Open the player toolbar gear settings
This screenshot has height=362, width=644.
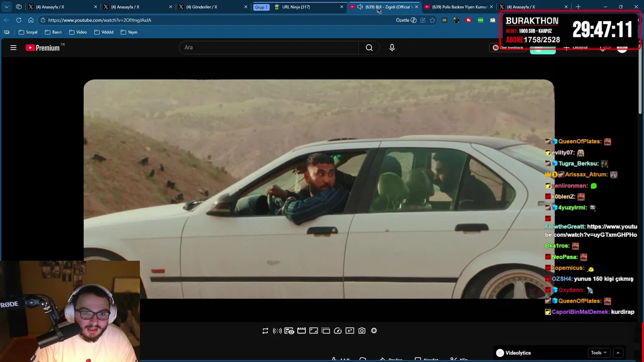click(x=374, y=331)
